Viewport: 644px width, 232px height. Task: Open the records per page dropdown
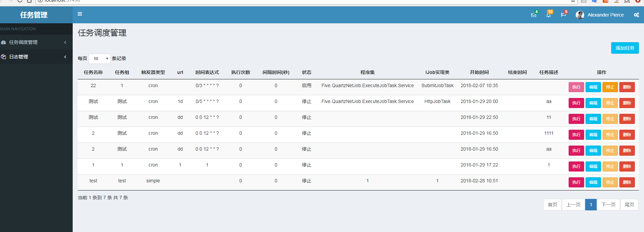point(99,59)
